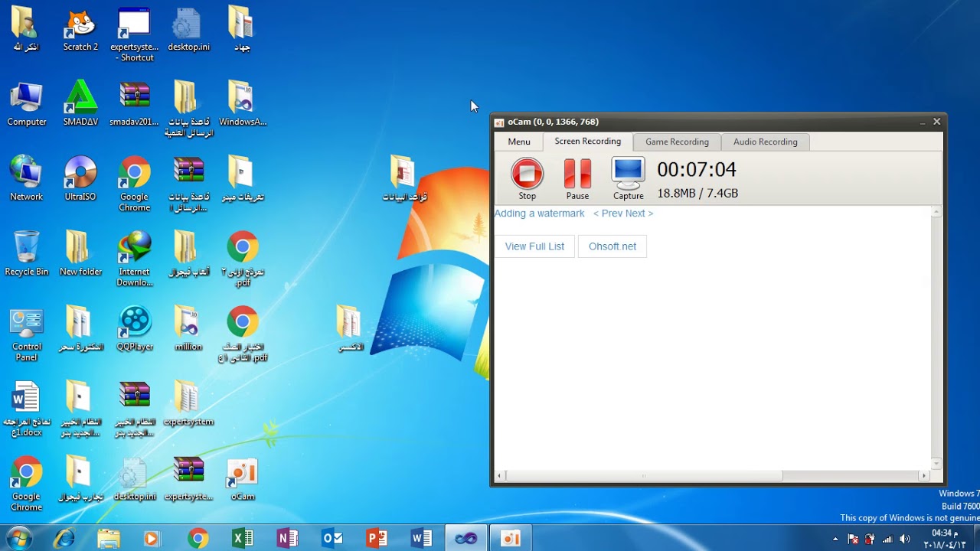Open PowerPoint from the taskbar
This screenshot has width=980, height=551.
pyautogui.click(x=377, y=538)
